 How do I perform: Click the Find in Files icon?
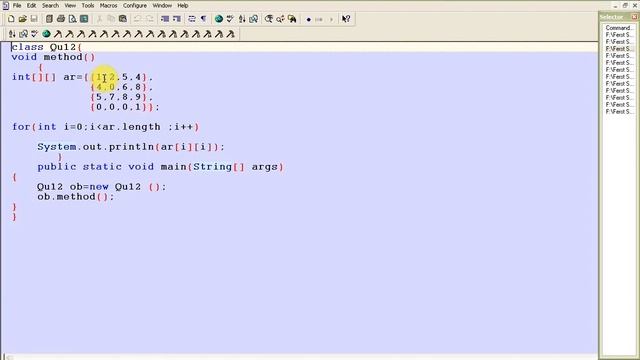292,19
